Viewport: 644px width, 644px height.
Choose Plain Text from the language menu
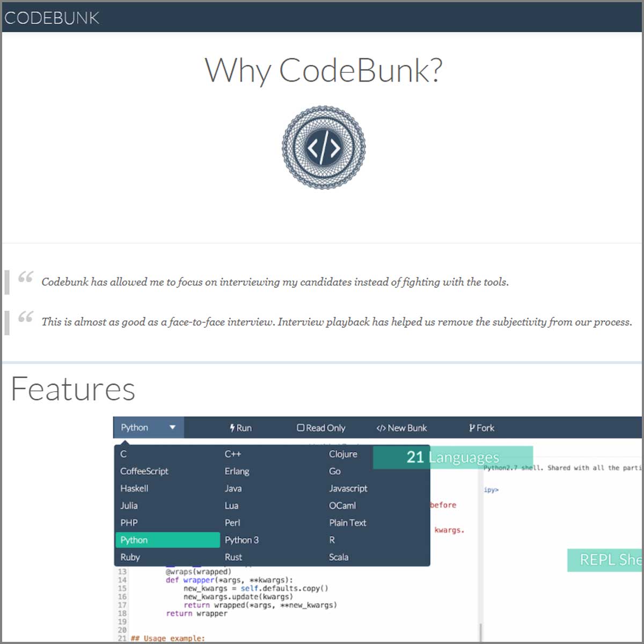(347, 523)
